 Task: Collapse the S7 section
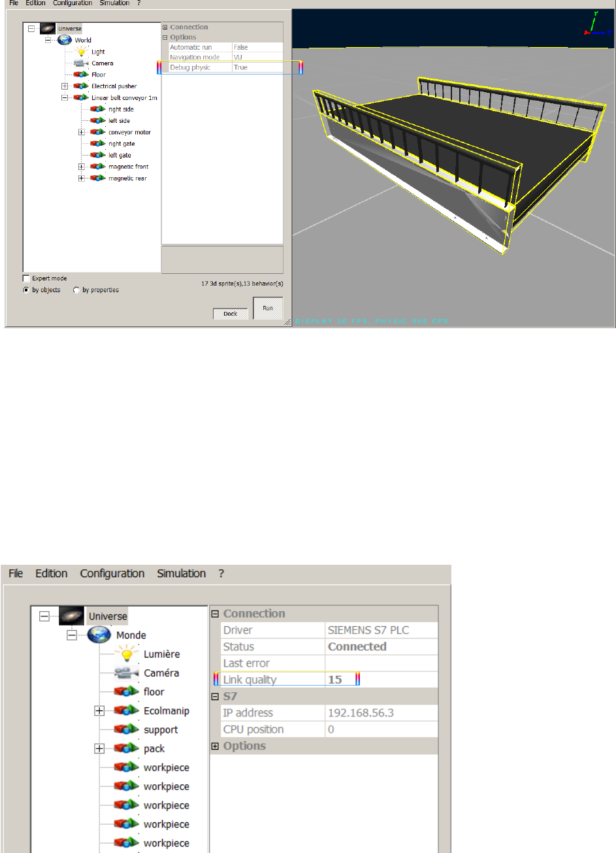point(215,696)
